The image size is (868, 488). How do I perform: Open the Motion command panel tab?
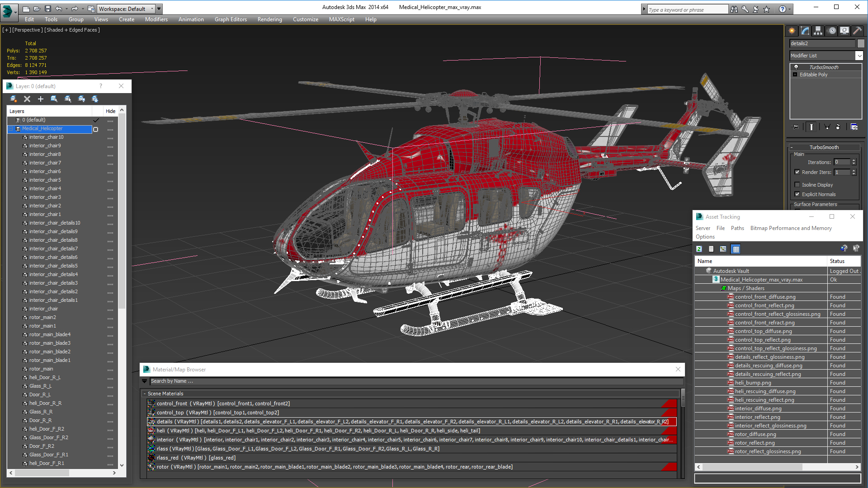click(x=831, y=31)
